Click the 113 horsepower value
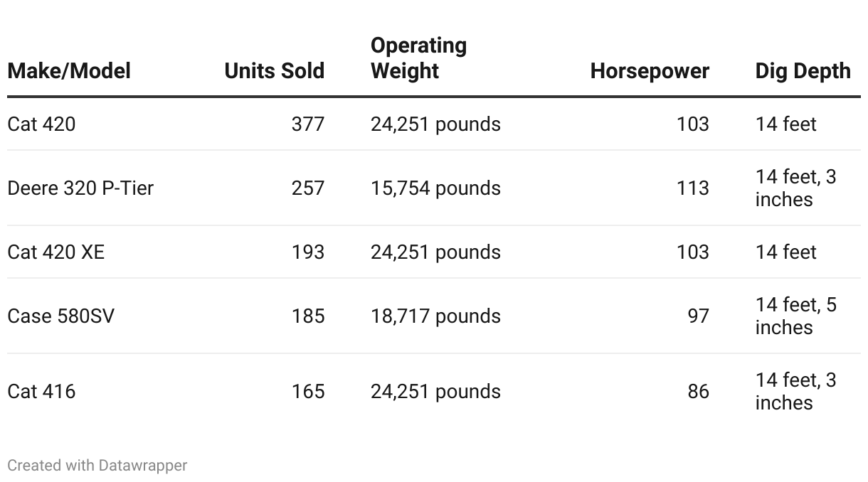Viewport: 868px width, 482px height. [x=693, y=188]
